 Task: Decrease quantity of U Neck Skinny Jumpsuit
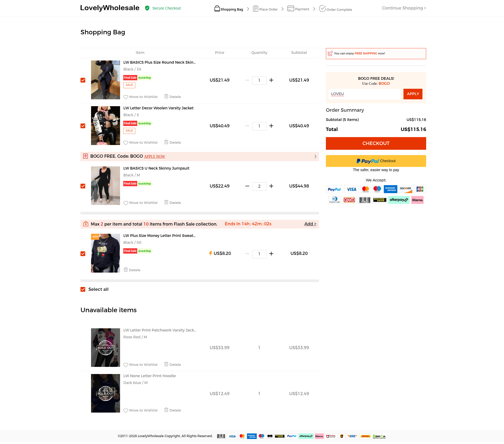247,186
